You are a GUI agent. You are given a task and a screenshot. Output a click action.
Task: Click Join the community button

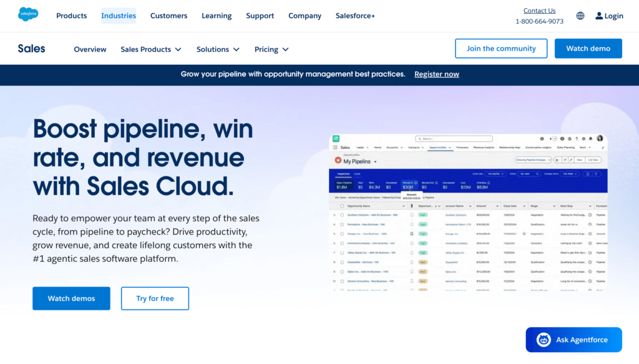(x=501, y=49)
